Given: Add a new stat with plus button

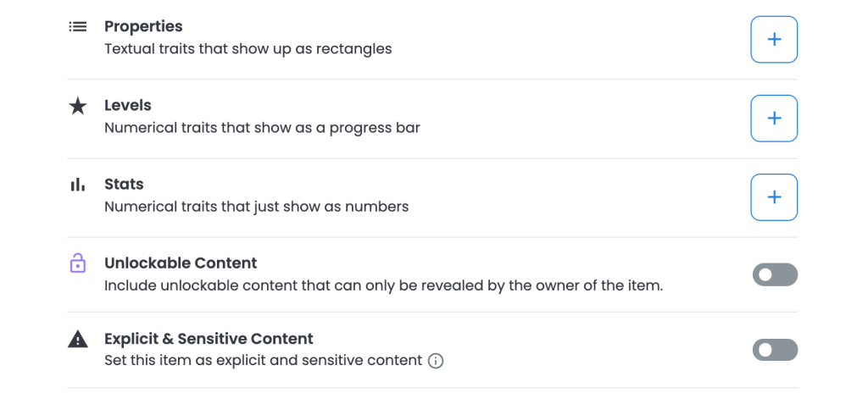Looking at the screenshot, I should click(x=774, y=197).
